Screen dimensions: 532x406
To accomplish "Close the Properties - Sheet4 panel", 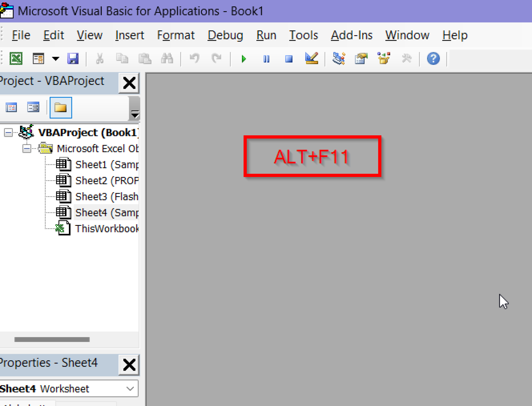I will [129, 364].
